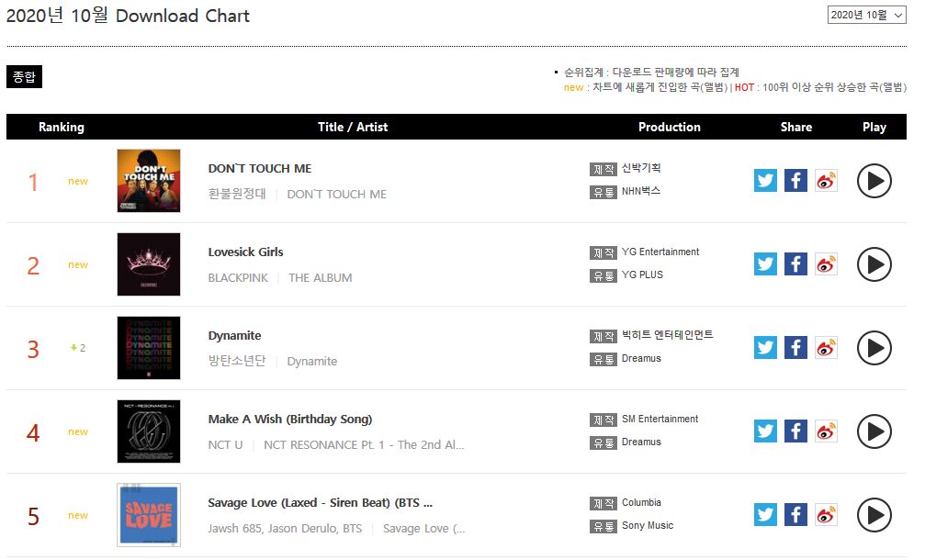The image size is (925, 560).
Task: Open THE ALBUM album link
Action: pyautogui.click(x=320, y=277)
